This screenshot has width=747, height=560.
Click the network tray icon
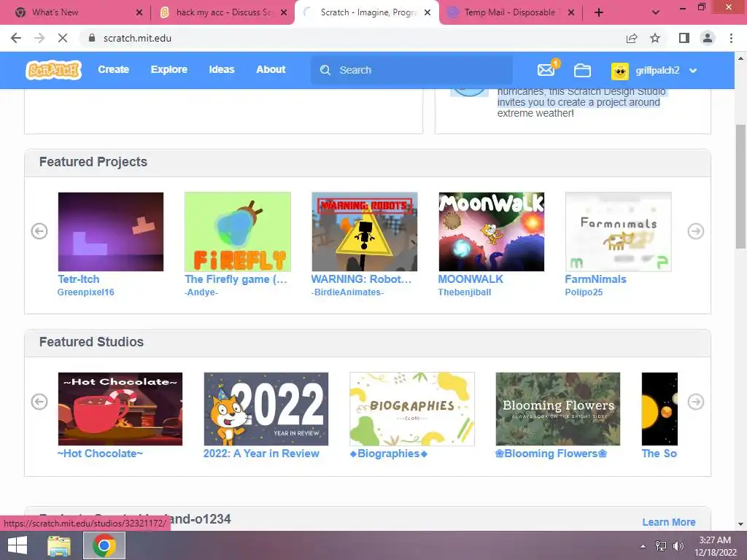[661, 546]
